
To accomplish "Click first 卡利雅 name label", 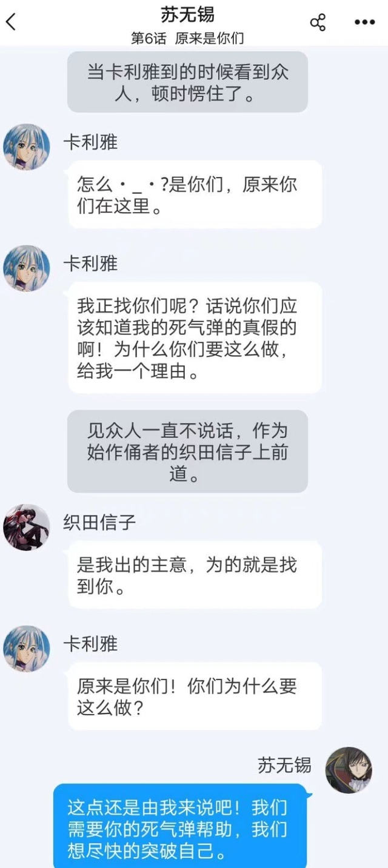I will (x=90, y=142).
